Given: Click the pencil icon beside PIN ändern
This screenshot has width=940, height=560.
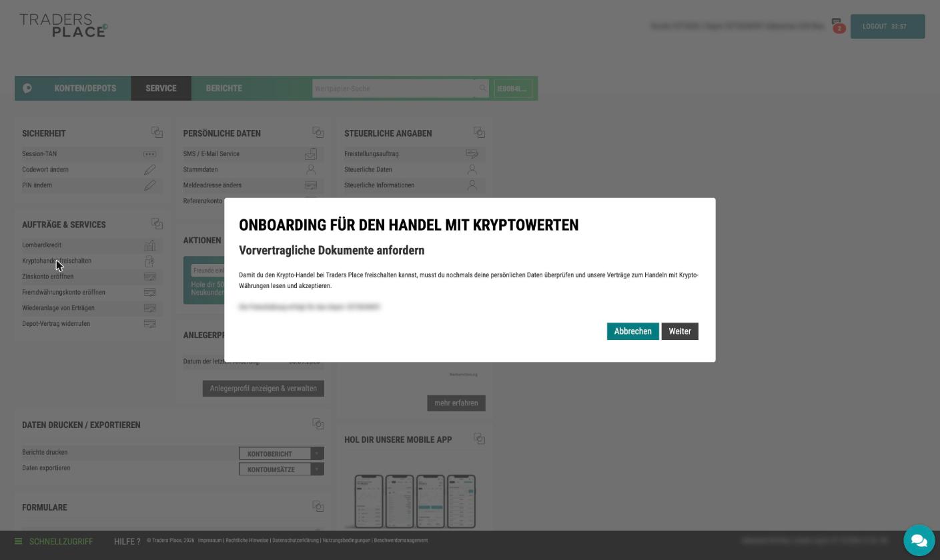Looking at the screenshot, I should (149, 185).
